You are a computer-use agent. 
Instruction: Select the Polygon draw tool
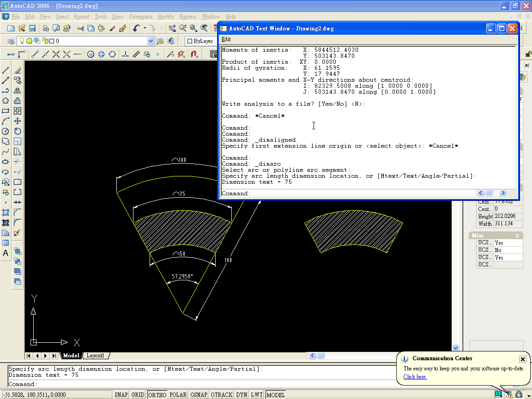tap(6, 101)
